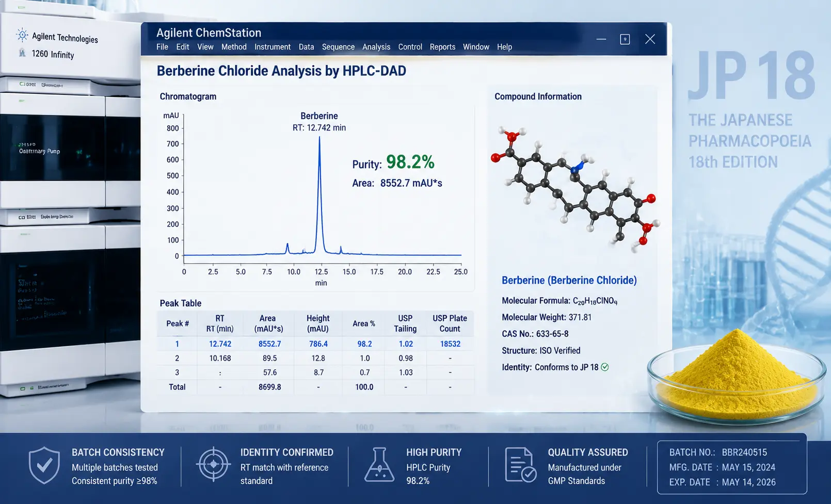The image size is (831, 504).
Task: Select 'MFG. DATE : MAY 15, 2024' line
Action: [722, 467]
